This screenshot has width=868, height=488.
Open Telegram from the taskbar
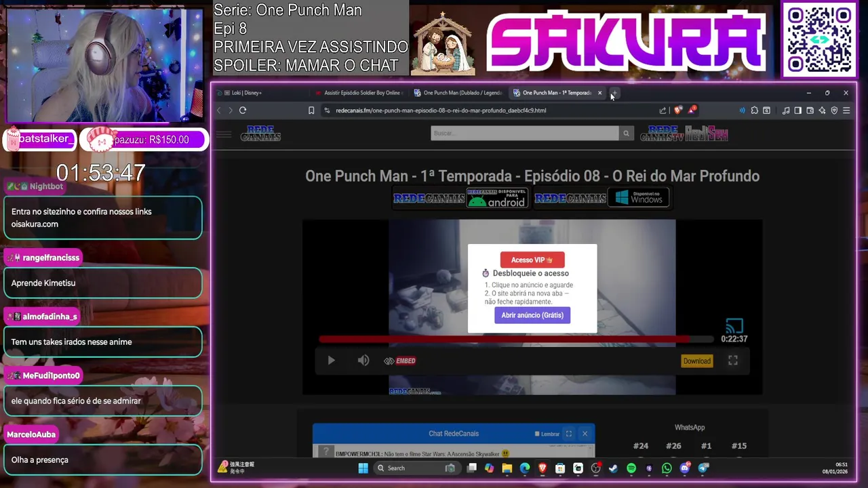703,468
